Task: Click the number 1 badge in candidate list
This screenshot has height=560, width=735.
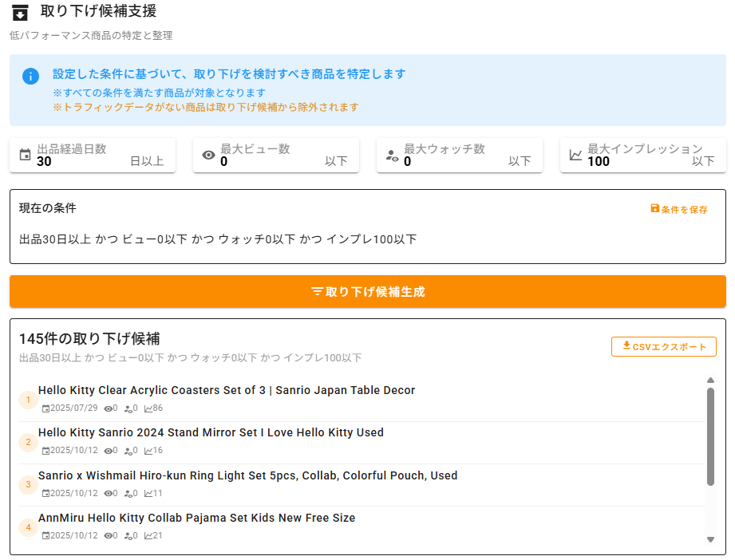Action: click(28, 400)
